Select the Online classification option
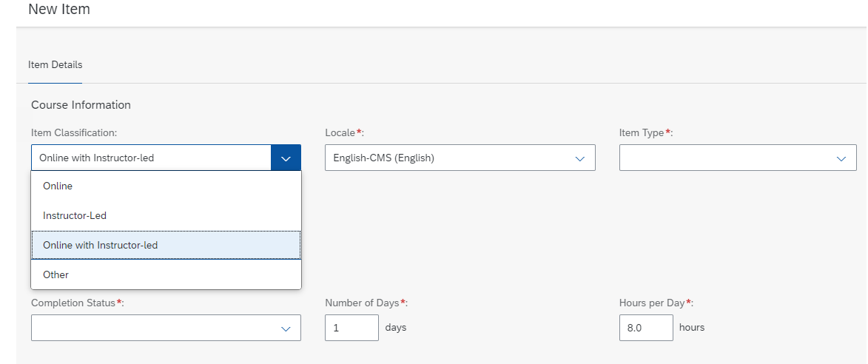The width and height of the screenshot is (868, 364). [x=166, y=186]
